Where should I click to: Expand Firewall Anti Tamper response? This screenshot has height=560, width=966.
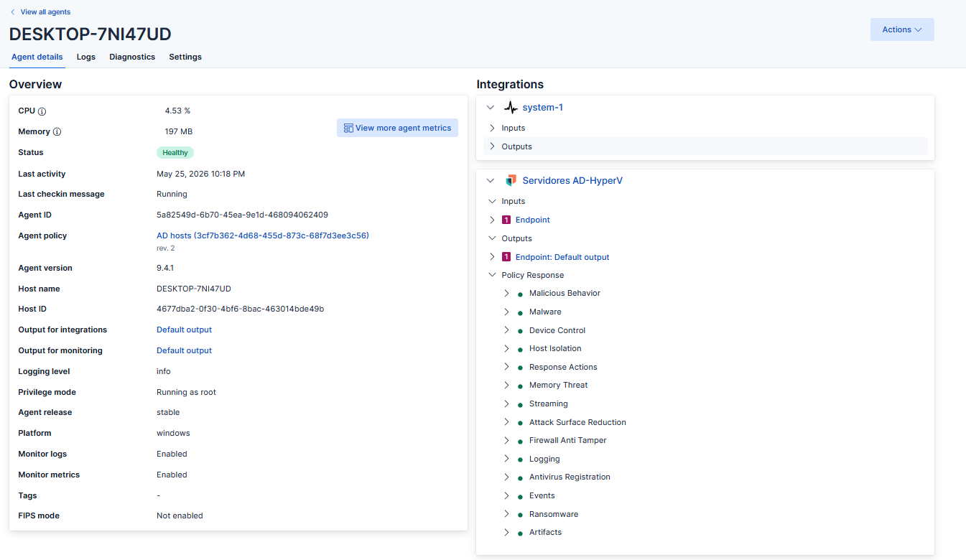coord(506,440)
